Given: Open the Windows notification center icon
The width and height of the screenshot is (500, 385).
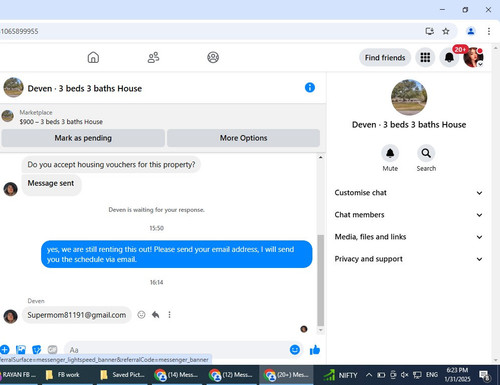Looking at the screenshot, I should 484,375.
